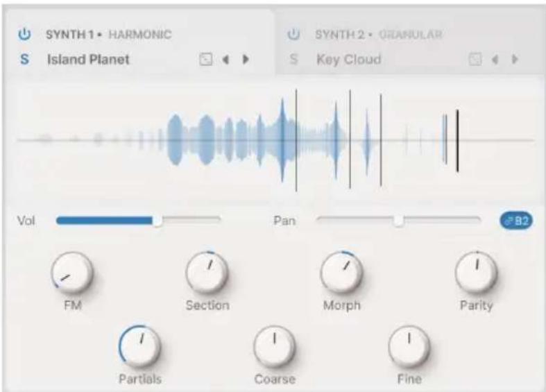Click the GRANULAR engine type label
Image resolution: width=546 pixels, height=392 pixels.
point(410,35)
